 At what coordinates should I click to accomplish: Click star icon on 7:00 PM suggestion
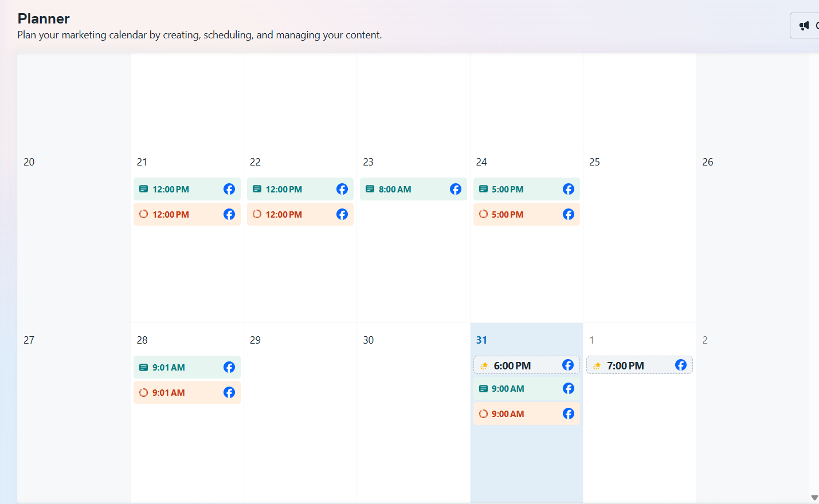(x=597, y=366)
